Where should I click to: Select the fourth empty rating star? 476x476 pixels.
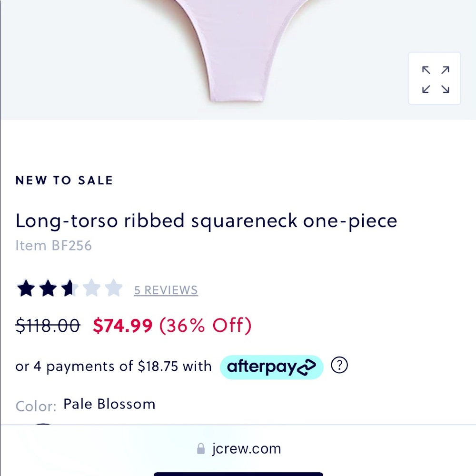click(x=92, y=288)
